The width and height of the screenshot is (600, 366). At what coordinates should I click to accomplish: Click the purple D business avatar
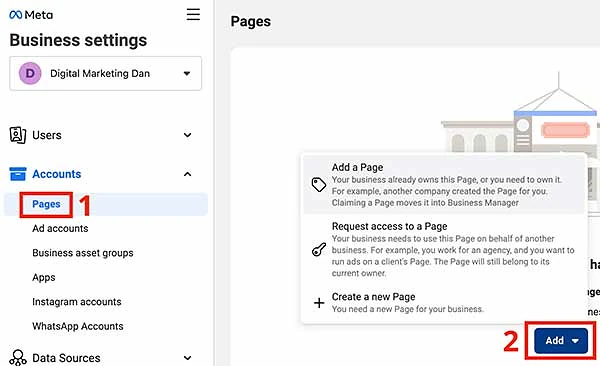click(x=30, y=73)
